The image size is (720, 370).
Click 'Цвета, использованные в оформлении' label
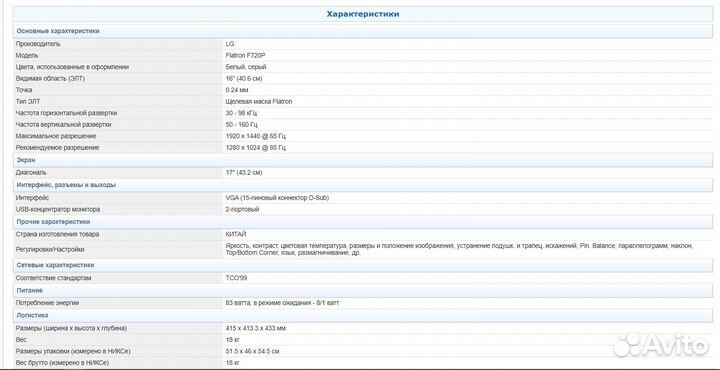coord(72,67)
